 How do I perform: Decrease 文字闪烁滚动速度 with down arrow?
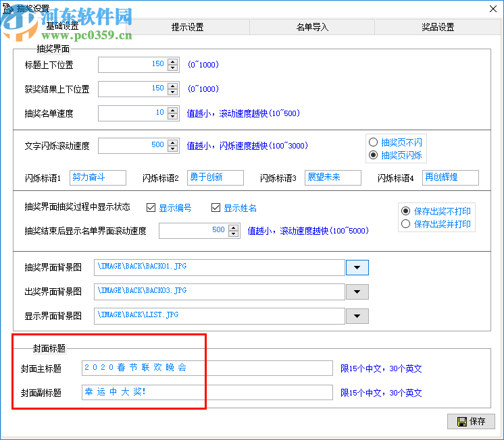pos(173,148)
